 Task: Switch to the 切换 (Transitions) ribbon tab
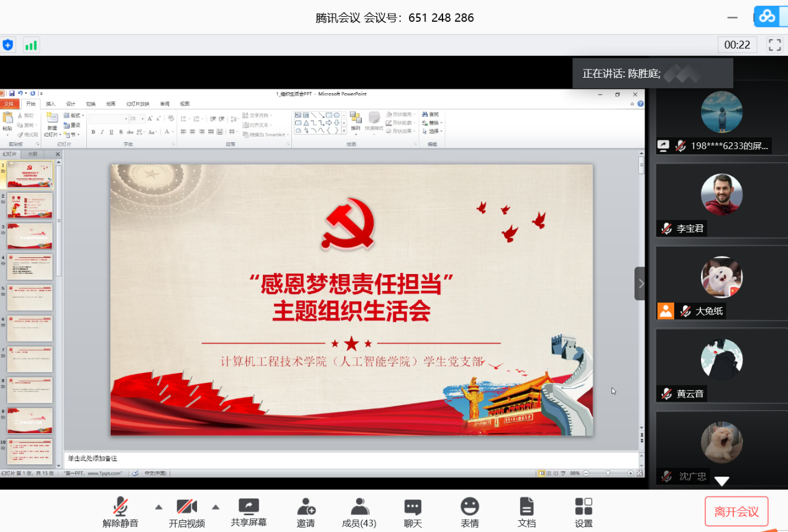click(x=91, y=104)
